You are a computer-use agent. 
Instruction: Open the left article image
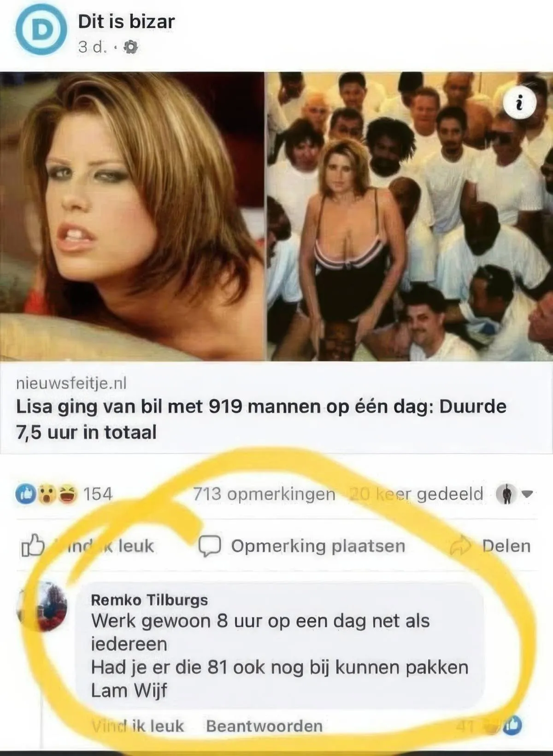tap(132, 216)
